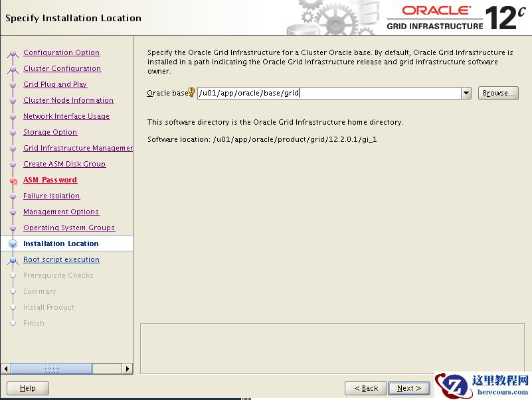The height and width of the screenshot is (400, 532).
Task: Jump to Cluster Node Information step
Action: [x=68, y=100]
